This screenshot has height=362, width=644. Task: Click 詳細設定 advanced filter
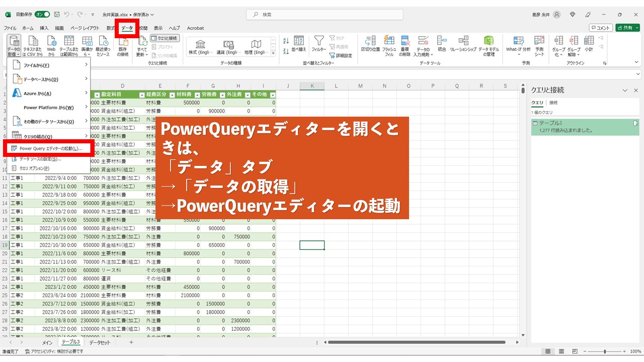341,55
